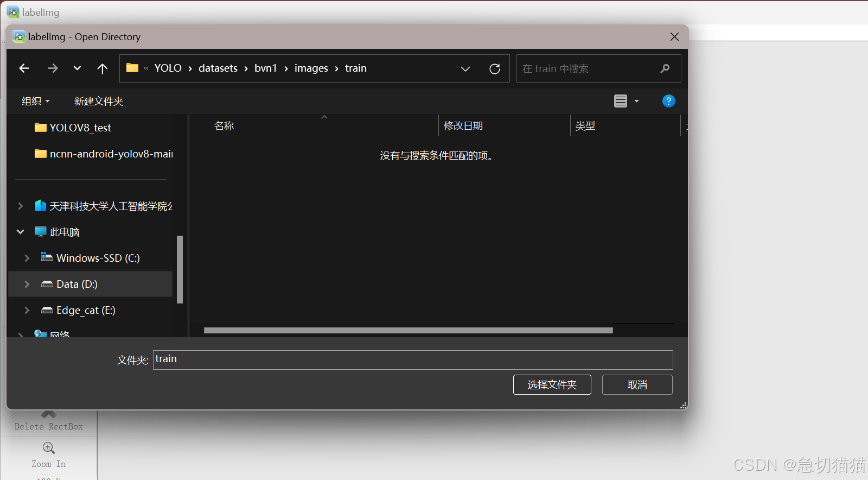Navigate to datasets in breadcrumb path

point(218,68)
